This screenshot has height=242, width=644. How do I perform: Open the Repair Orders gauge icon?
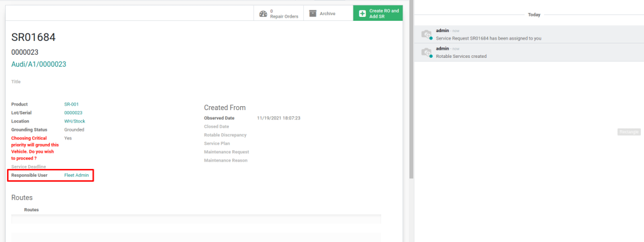click(264, 14)
